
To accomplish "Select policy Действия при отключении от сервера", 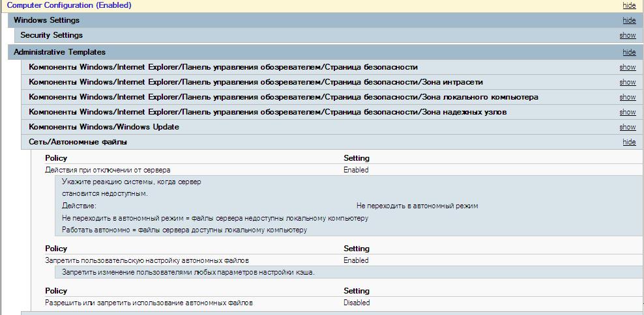I will [108, 170].
